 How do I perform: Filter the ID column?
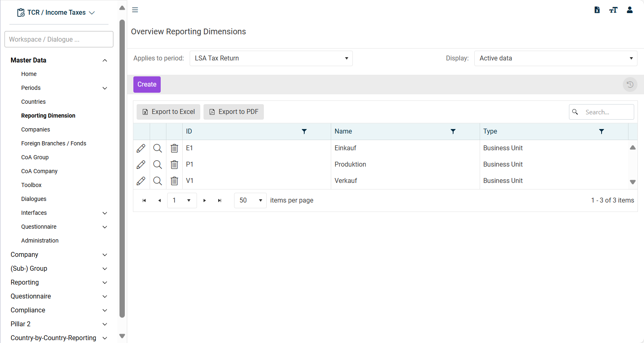click(x=304, y=131)
